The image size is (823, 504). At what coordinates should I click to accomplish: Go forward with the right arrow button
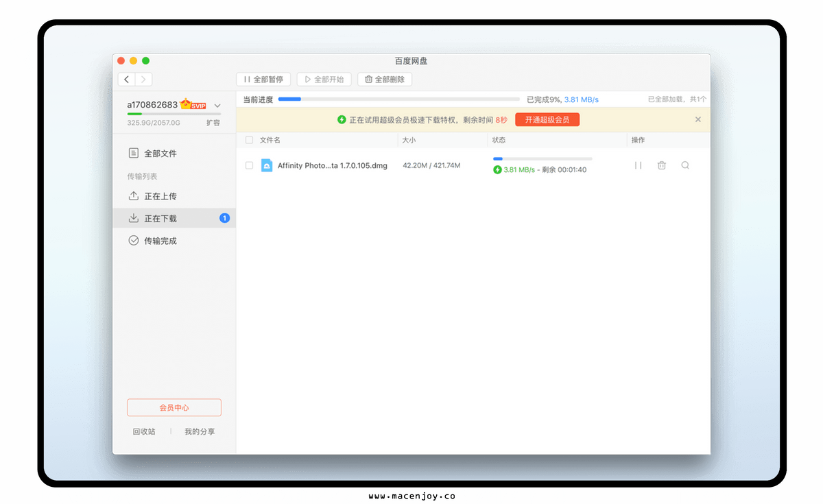pos(143,80)
